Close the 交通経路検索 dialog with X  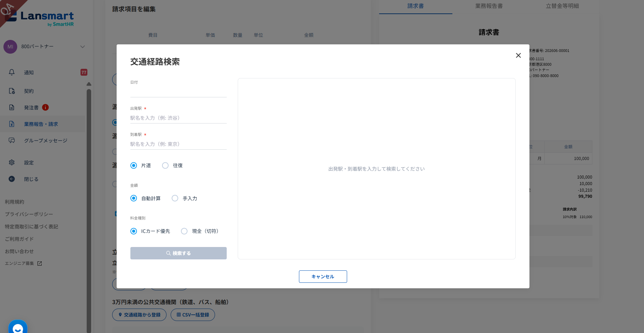click(518, 55)
